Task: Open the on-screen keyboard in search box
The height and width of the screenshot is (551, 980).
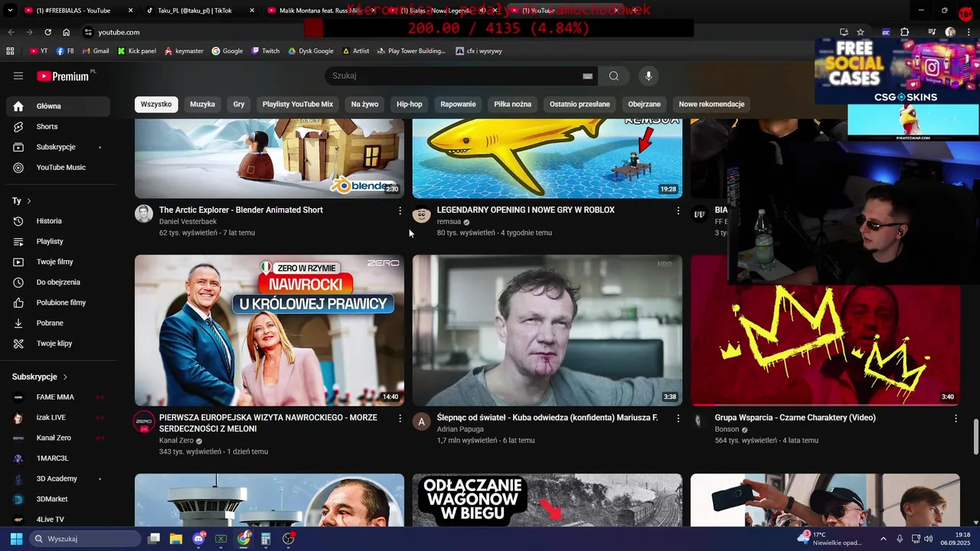Action: (587, 76)
